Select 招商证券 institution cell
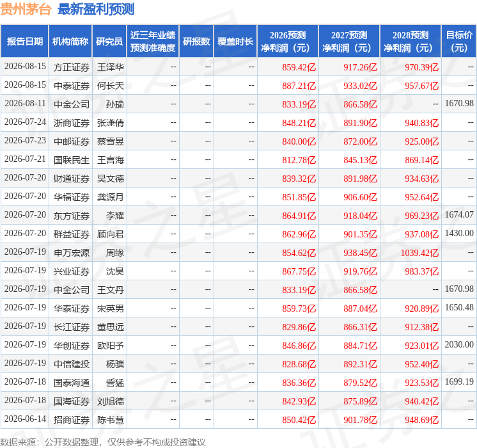477x448 pixels. coord(72,420)
